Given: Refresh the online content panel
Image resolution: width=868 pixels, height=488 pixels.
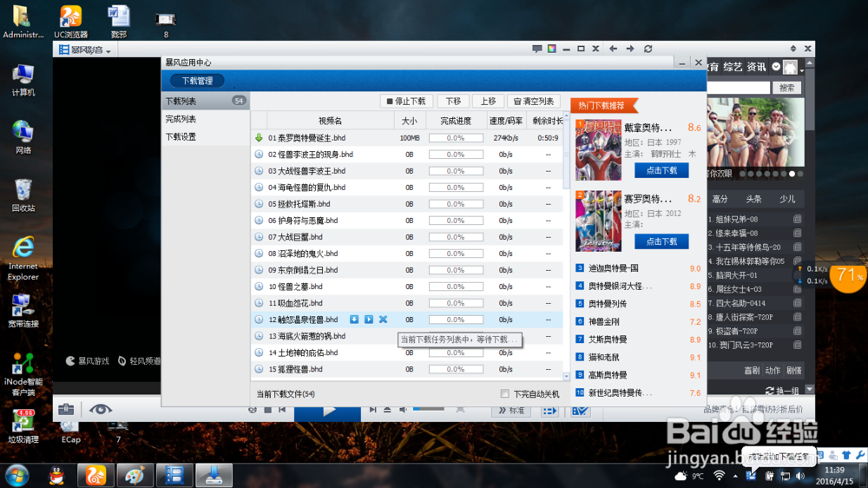Looking at the screenshot, I should tap(648, 49).
